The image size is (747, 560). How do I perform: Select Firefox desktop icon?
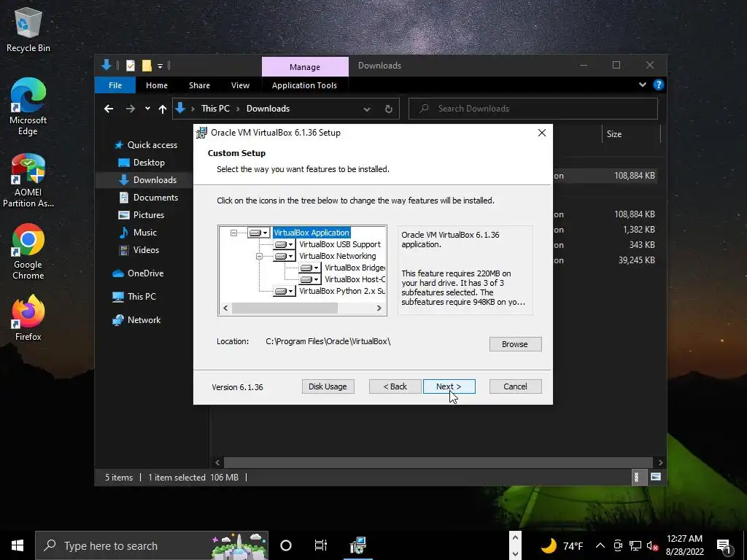(x=28, y=318)
